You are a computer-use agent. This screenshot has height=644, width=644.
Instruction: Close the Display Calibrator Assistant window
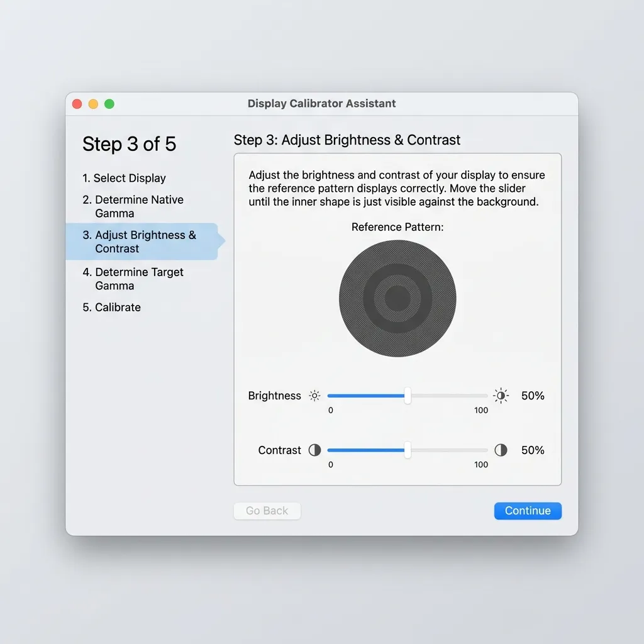77,104
